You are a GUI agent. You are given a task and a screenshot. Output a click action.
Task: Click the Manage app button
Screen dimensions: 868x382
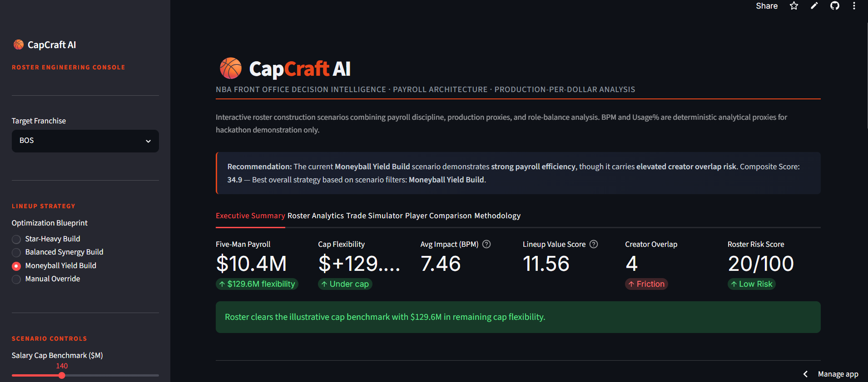(x=838, y=374)
